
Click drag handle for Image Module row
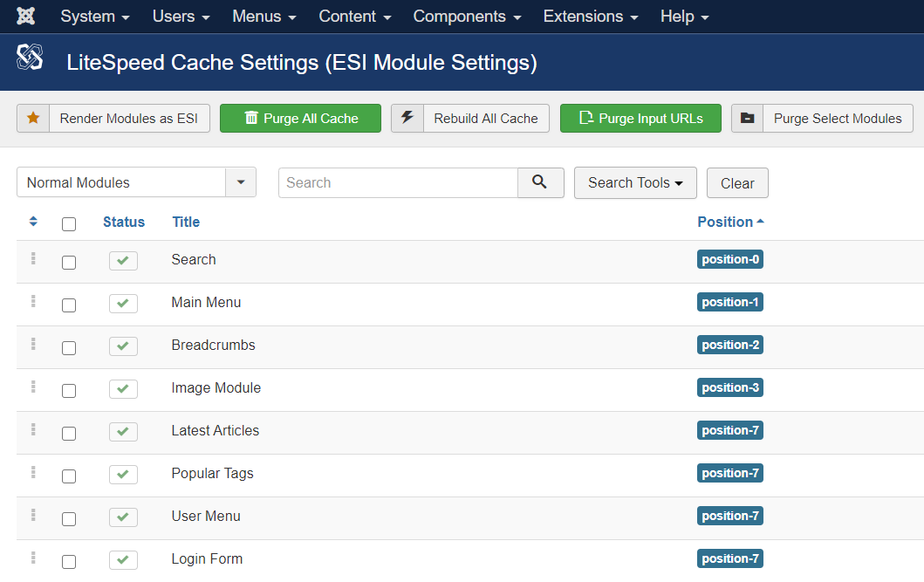pos(33,387)
